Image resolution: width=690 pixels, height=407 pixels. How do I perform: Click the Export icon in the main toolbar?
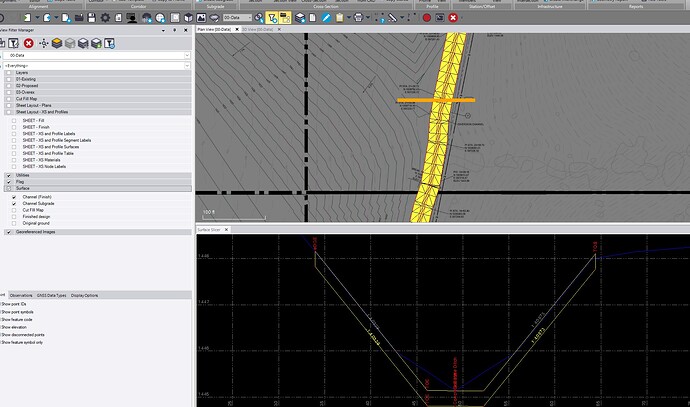(x=47, y=18)
